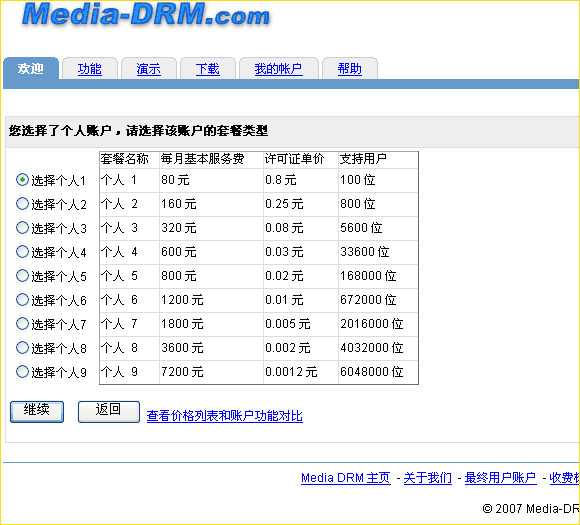Pick the 选择个人6 radio button

(22, 300)
